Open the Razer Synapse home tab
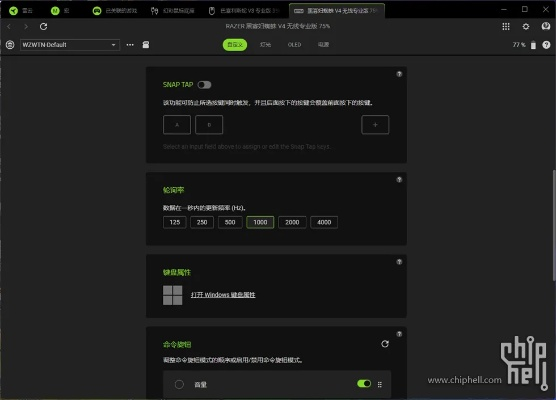This screenshot has width=556, height=400. (x=21, y=11)
